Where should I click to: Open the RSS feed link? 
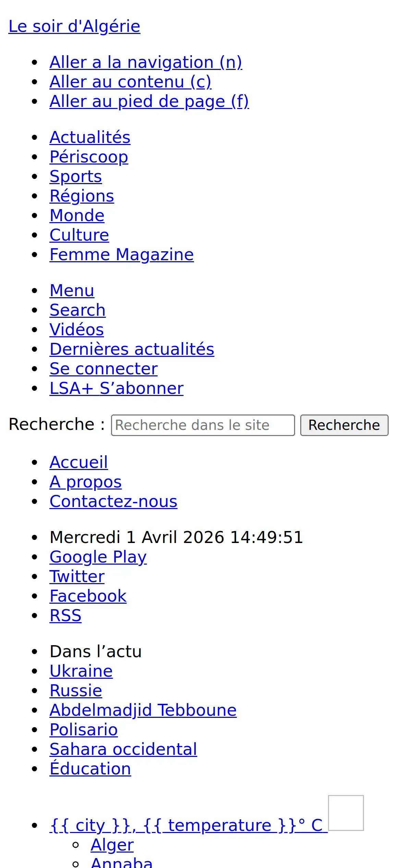[x=65, y=615]
